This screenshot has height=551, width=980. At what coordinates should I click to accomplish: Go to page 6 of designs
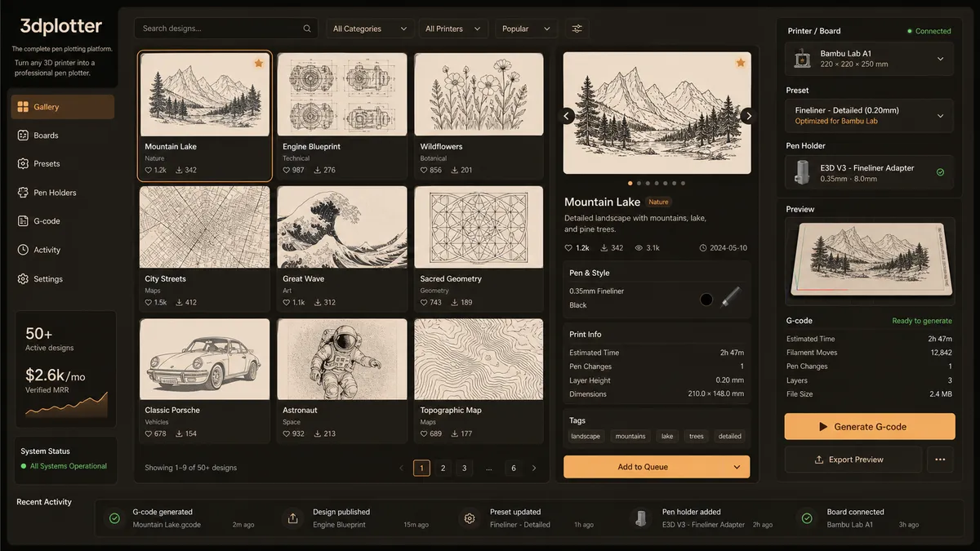pos(514,468)
